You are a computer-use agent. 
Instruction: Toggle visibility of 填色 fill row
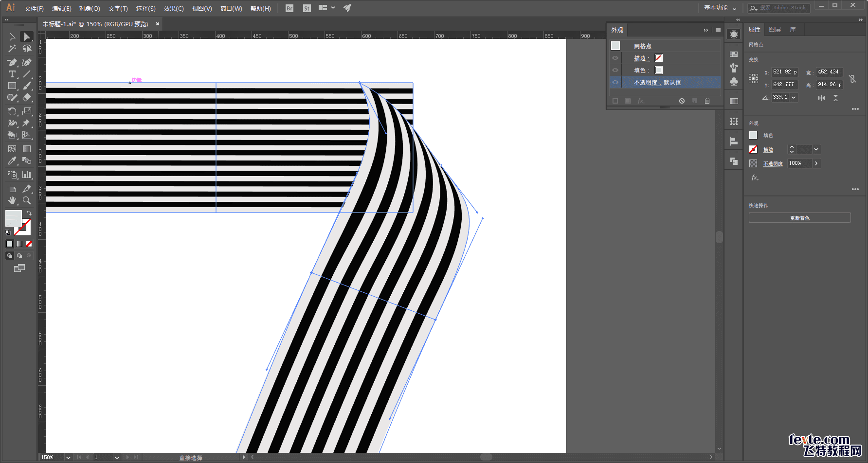[615, 70]
